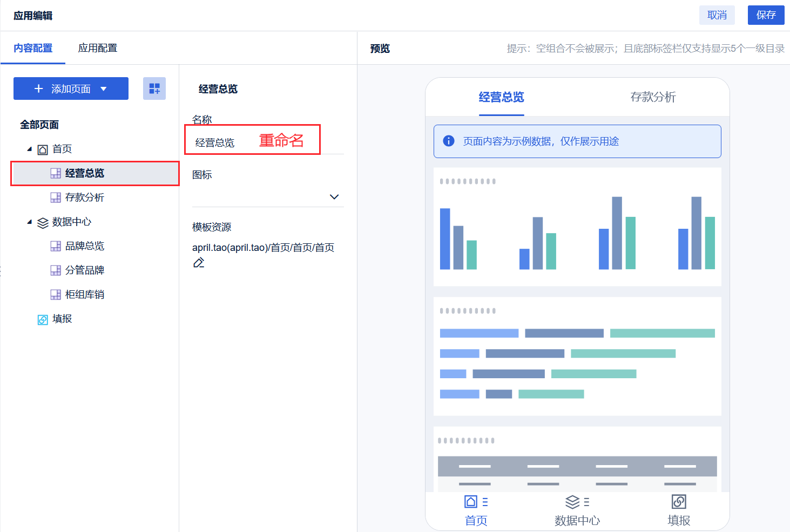The width and height of the screenshot is (790, 532).
Task: Click the 柜组库销 page icon in tree
Action: point(56,295)
